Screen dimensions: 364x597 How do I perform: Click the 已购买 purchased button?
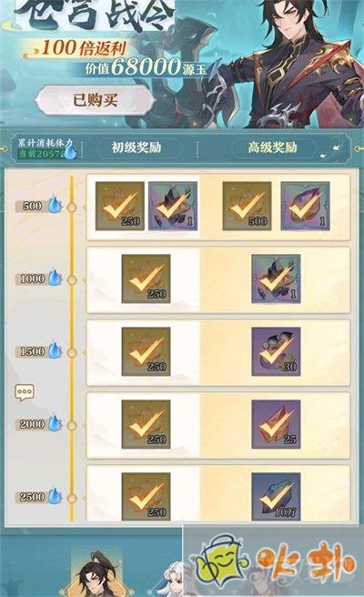pyautogui.click(x=96, y=100)
